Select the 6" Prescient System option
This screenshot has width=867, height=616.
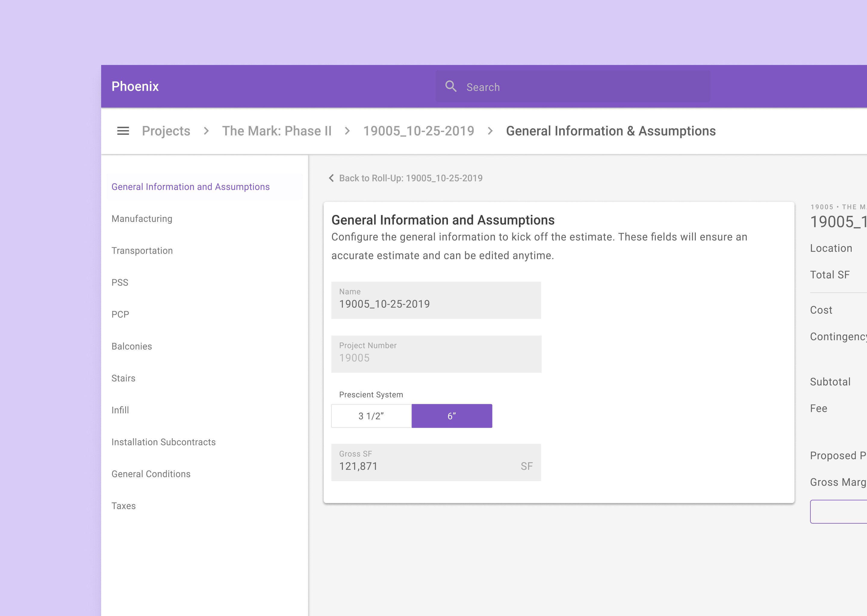click(452, 416)
